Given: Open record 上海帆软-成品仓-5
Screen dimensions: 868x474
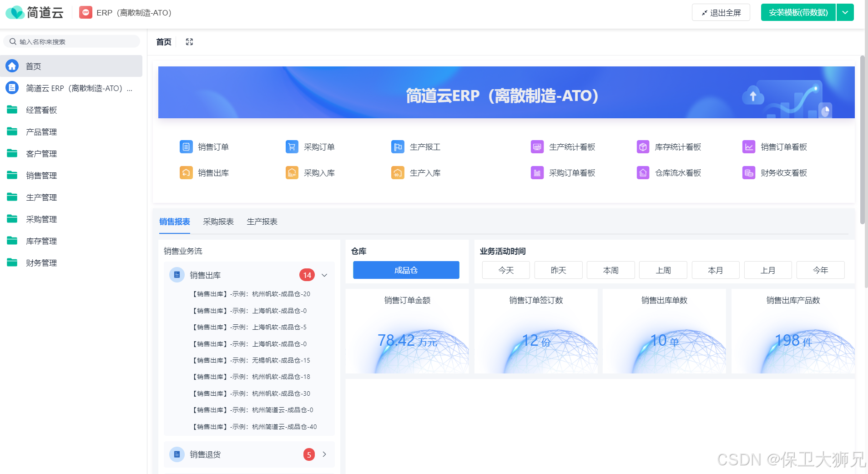Looking at the screenshot, I should click(250, 327).
